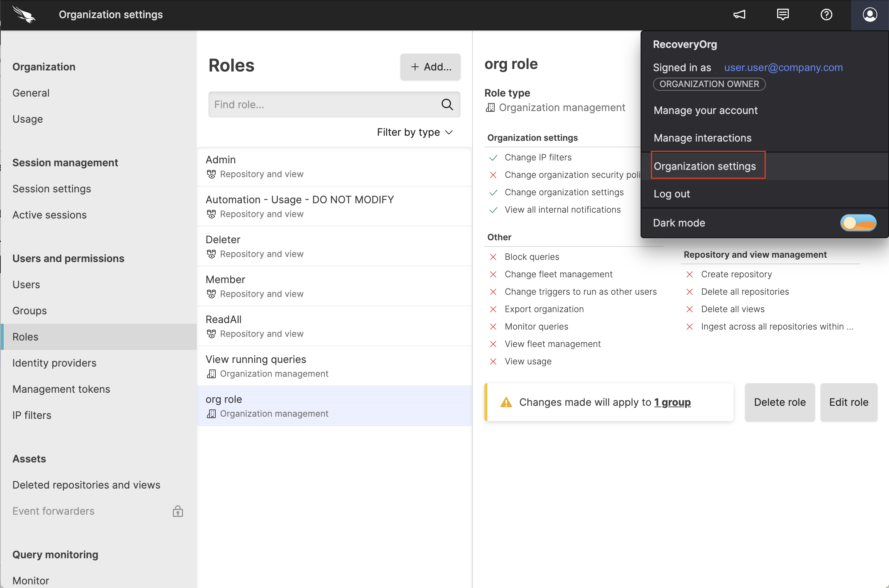The width and height of the screenshot is (889, 588).
Task: Select the View running queries role
Action: pyautogui.click(x=334, y=366)
